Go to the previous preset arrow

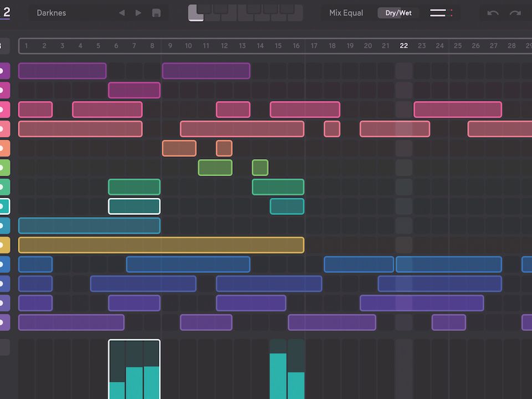point(122,13)
